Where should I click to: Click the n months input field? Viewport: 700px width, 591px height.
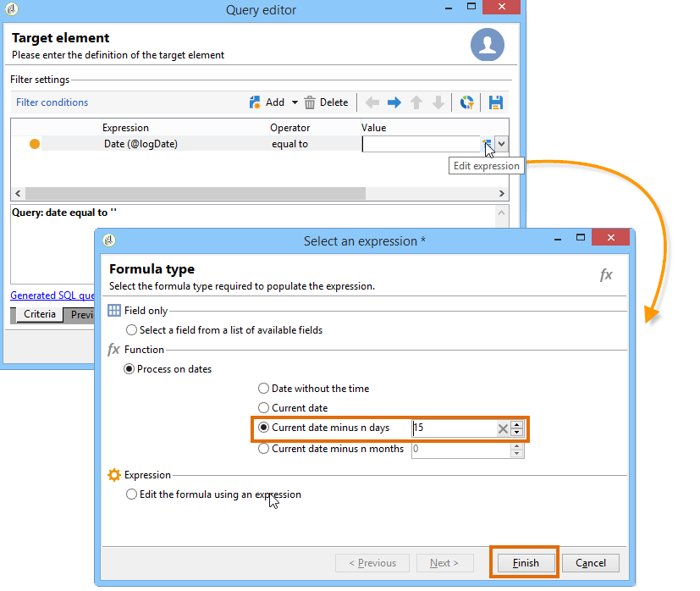pos(460,450)
